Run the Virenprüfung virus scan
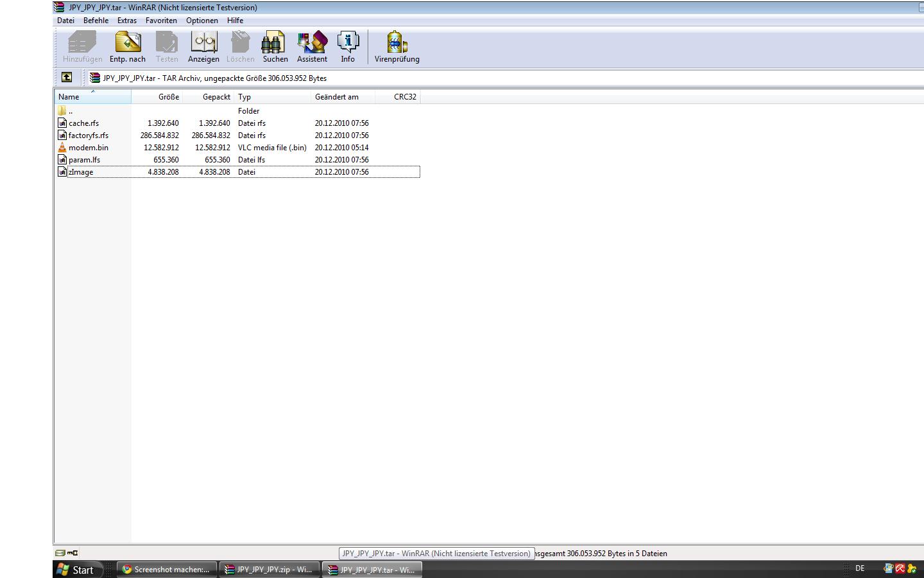 (397, 47)
